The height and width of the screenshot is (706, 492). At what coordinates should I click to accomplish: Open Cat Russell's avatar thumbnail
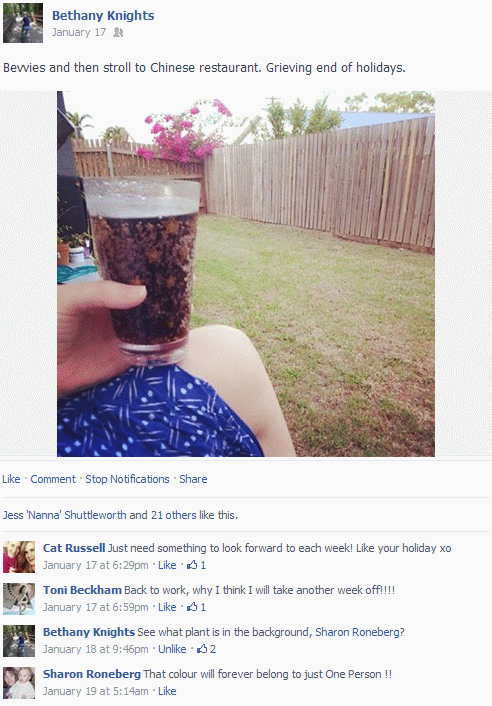coord(19,557)
